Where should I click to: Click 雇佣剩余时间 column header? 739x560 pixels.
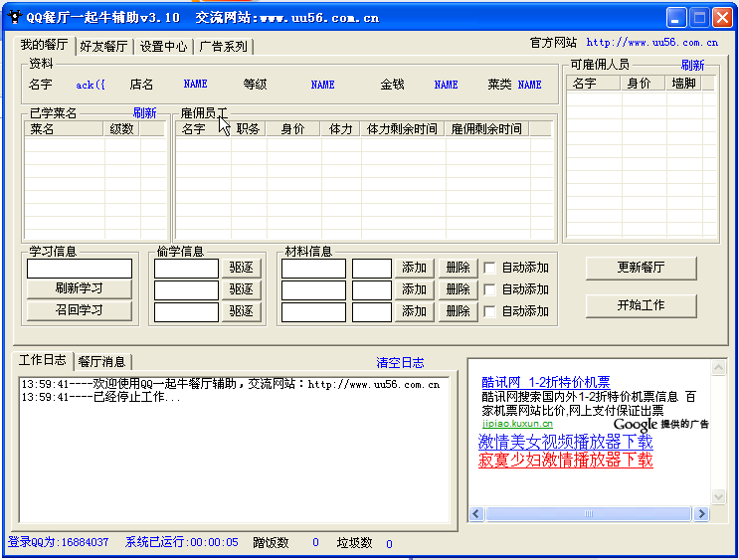point(486,129)
